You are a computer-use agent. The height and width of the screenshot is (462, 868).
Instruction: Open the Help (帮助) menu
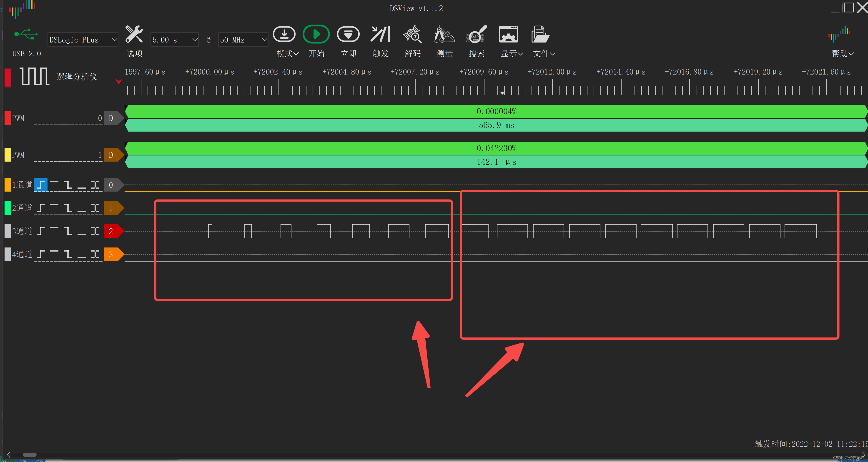842,54
